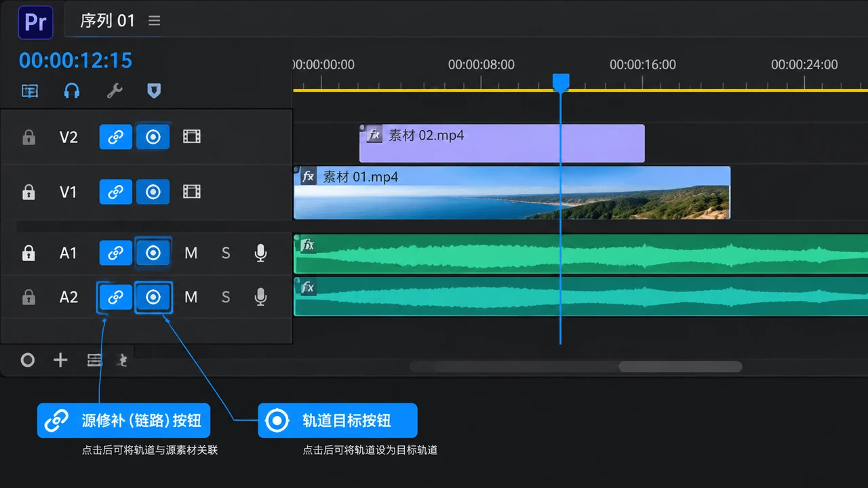Click fx badge on A2 audio clip
Image resolution: width=868 pixels, height=488 pixels.
point(308,287)
